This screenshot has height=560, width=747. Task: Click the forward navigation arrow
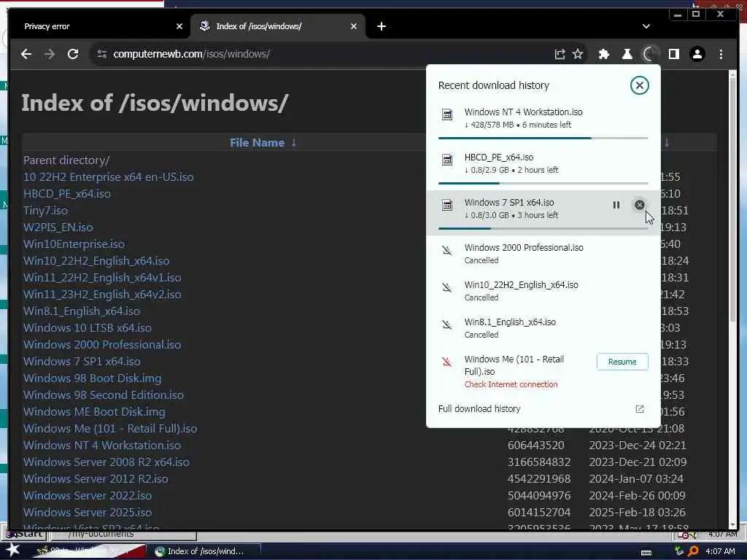tap(50, 54)
